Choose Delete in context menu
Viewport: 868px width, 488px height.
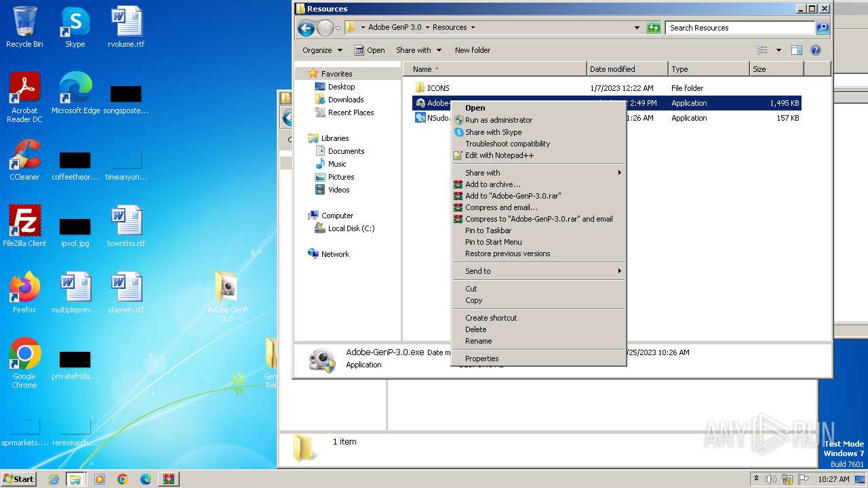click(538, 329)
